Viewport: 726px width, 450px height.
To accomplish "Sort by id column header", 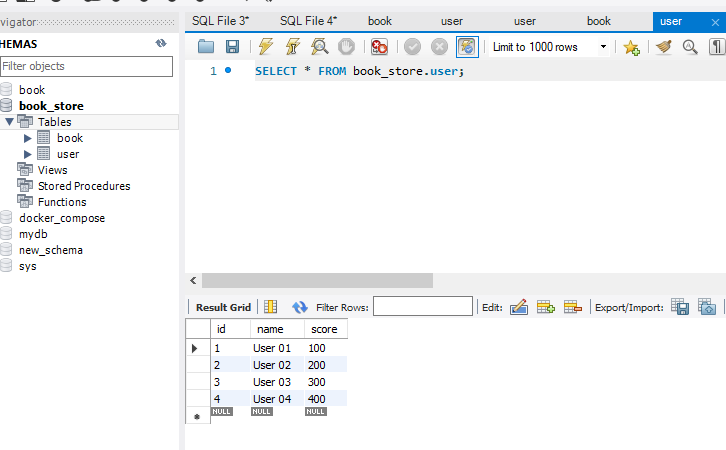I will tap(231, 329).
